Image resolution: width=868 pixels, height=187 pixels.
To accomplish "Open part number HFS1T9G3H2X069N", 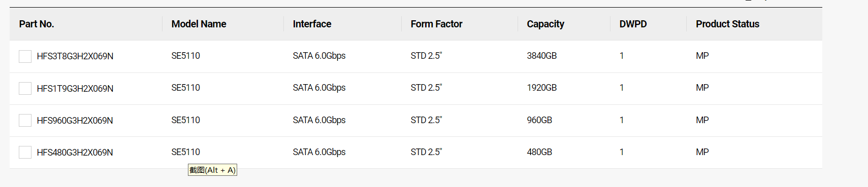I will click(75, 89).
